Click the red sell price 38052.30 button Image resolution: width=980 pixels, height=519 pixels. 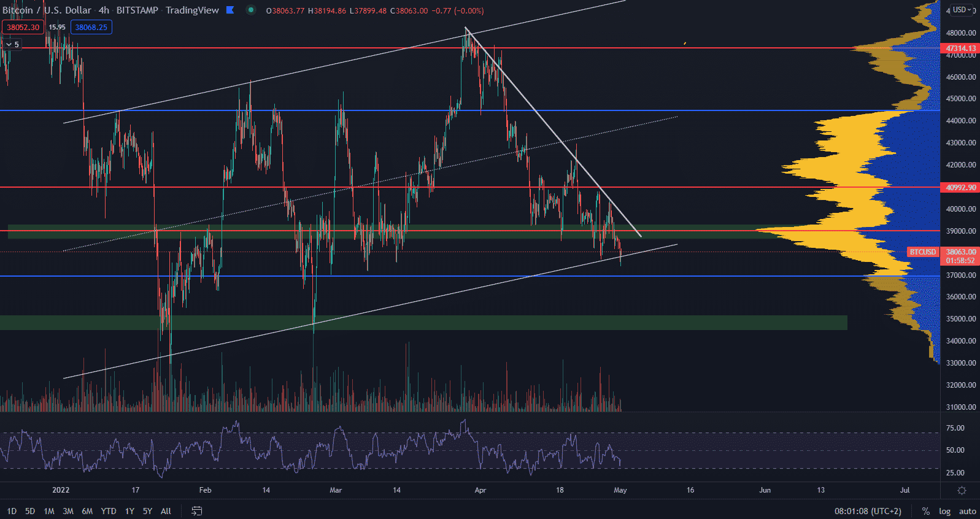pyautogui.click(x=23, y=27)
